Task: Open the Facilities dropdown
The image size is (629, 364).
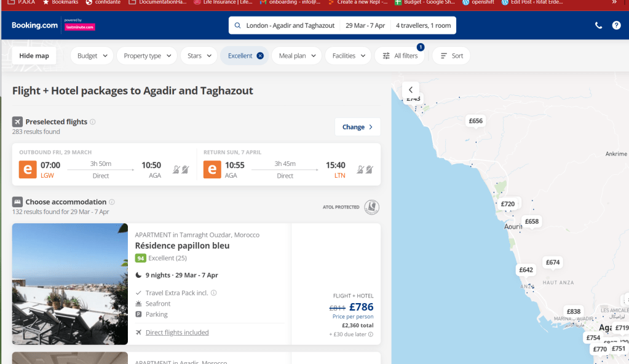Action: (348, 56)
